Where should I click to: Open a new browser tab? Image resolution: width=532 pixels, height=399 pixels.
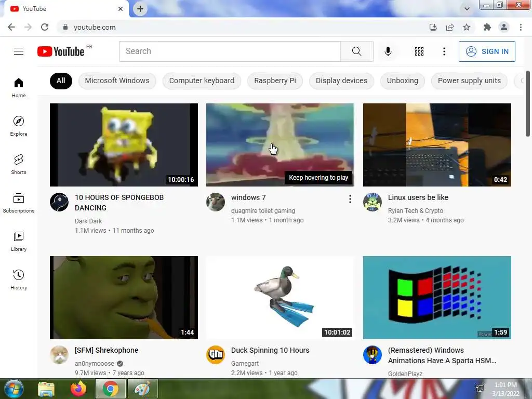click(x=140, y=9)
